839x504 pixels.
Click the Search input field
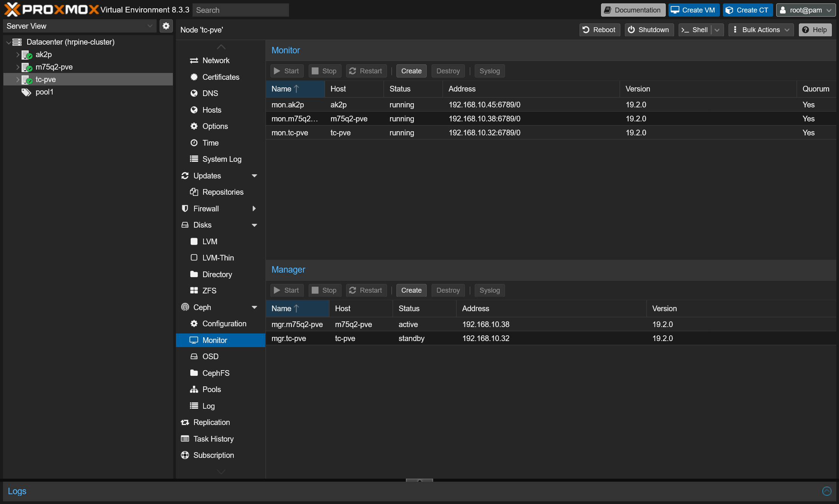tap(241, 10)
